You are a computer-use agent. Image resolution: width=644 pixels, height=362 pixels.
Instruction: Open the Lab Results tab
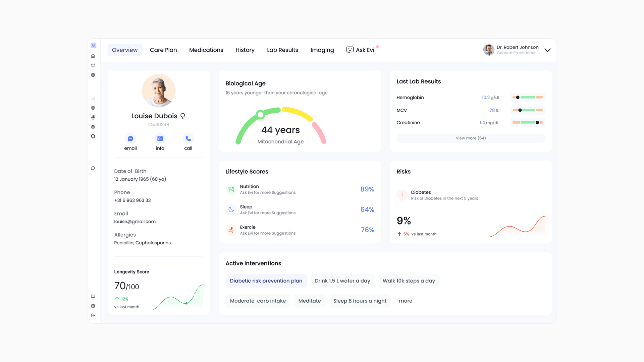282,50
